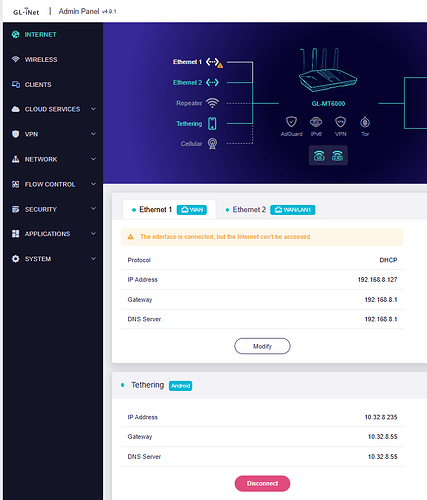The height and width of the screenshot is (500, 427).
Task: Click the Cellular antenna icon in diagram
Action: click(x=212, y=144)
